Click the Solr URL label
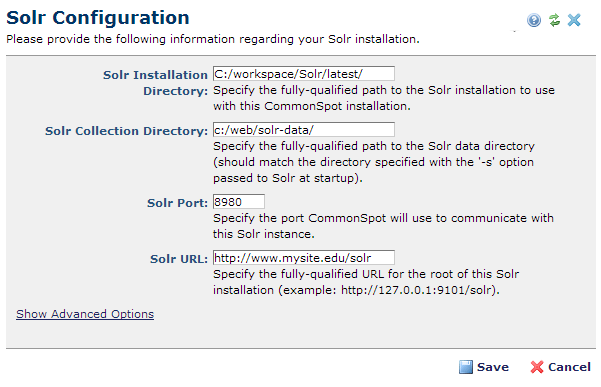 [179, 259]
